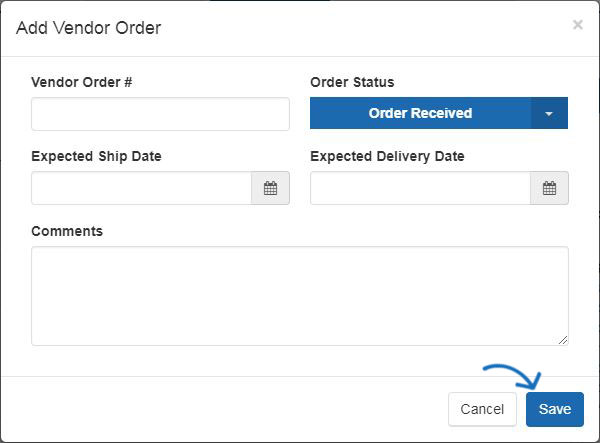Open the Expected Delivery Date calendar picker
The image size is (600, 443).
pyautogui.click(x=549, y=188)
